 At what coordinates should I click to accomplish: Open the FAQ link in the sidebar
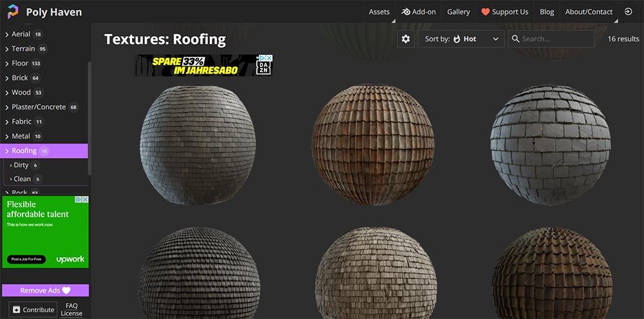(x=71, y=305)
